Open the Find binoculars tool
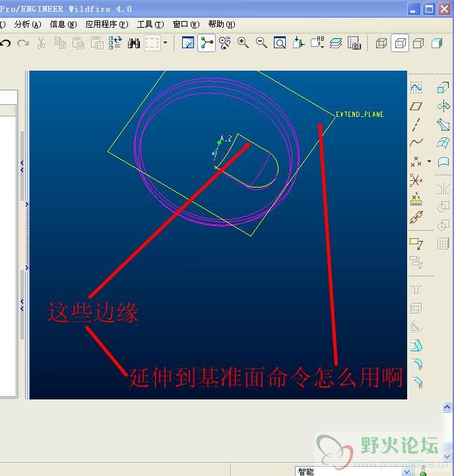The width and height of the screenshot is (454, 476). (x=134, y=43)
